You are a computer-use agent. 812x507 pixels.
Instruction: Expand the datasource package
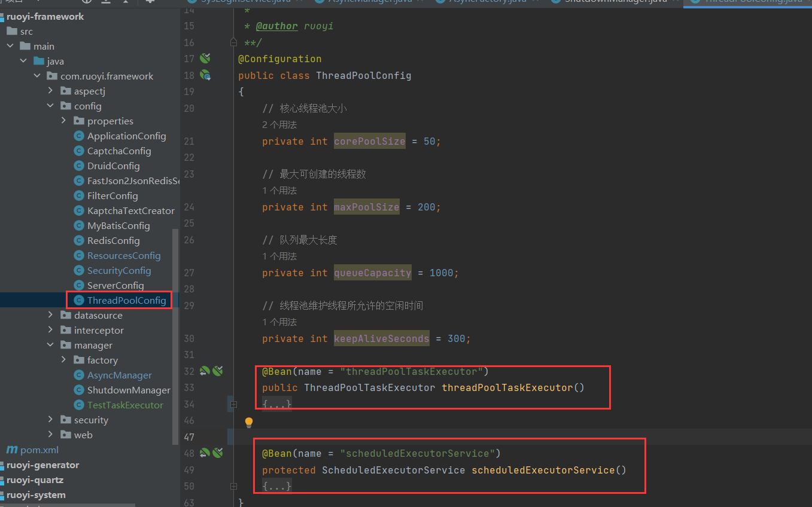tap(51, 315)
